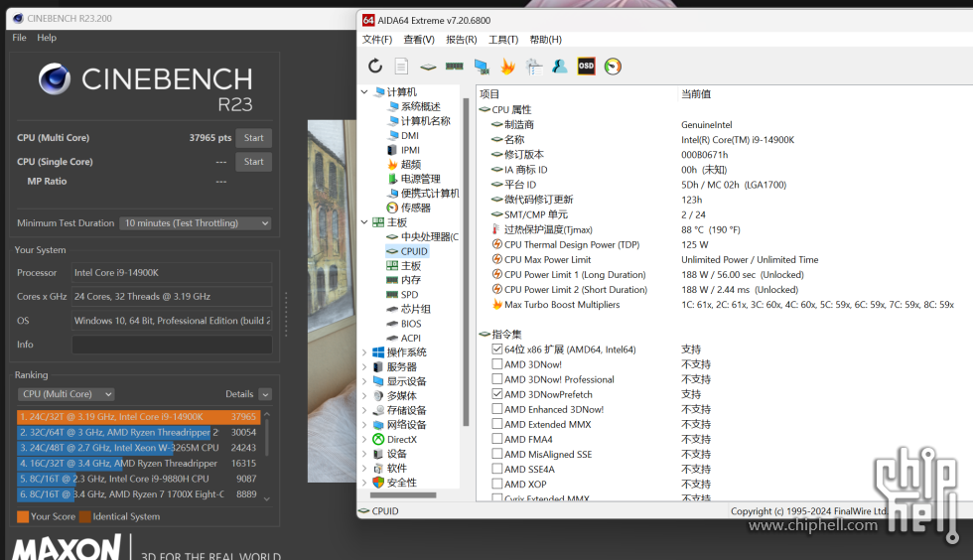Image resolution: width=973 pixels, height=560 pixels.
Task: Select ACPI tree item
Action: (x=410, y=339)
